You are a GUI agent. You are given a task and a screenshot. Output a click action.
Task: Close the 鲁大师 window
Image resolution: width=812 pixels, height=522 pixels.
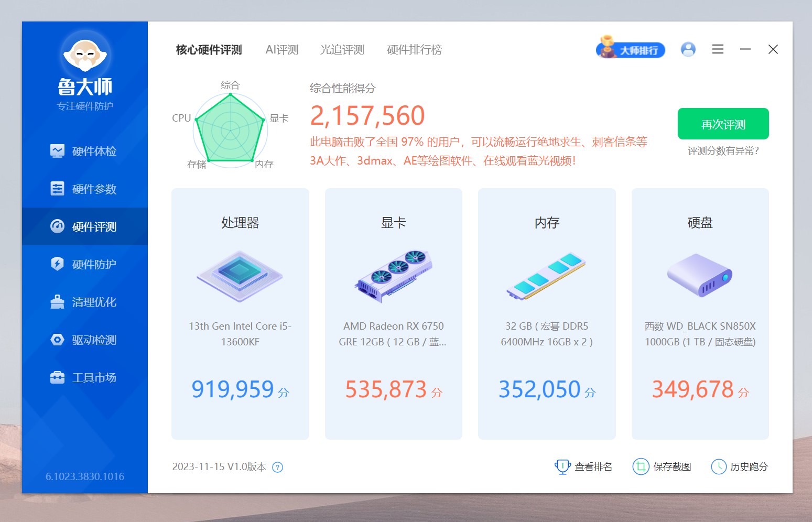coord(773,49)
